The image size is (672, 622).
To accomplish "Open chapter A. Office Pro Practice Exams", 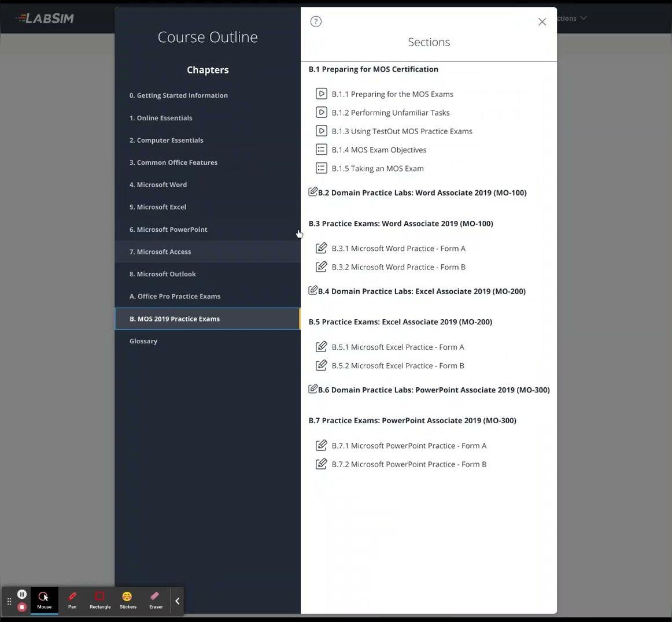I will (x=208, y=296).
